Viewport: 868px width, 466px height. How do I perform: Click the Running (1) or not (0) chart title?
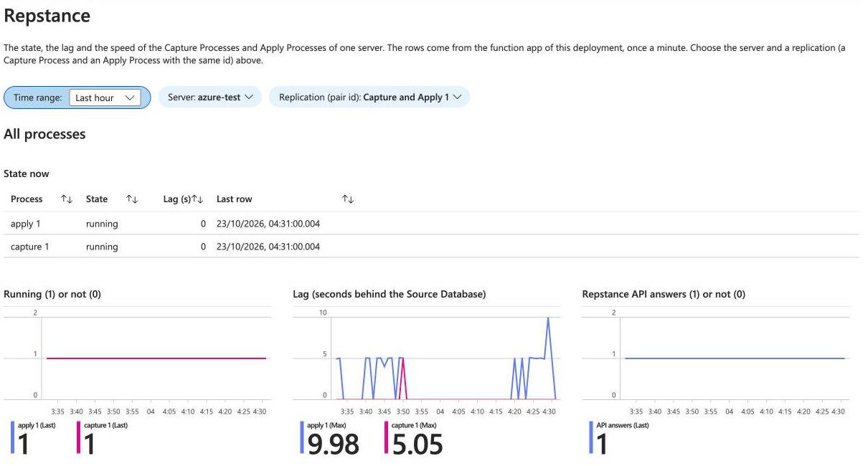tap(52, 294)
